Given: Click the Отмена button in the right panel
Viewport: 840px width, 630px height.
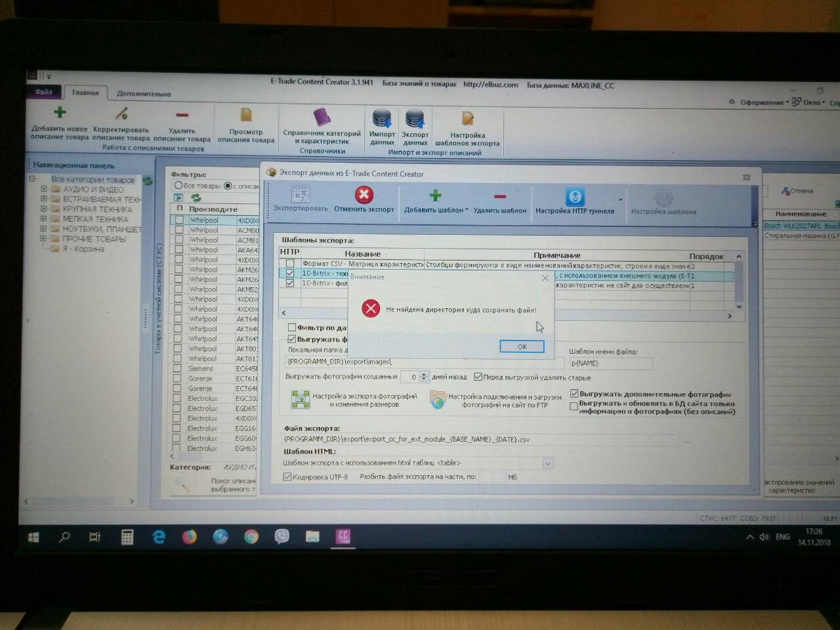Looking at the screenshot, I should (797, 191).
